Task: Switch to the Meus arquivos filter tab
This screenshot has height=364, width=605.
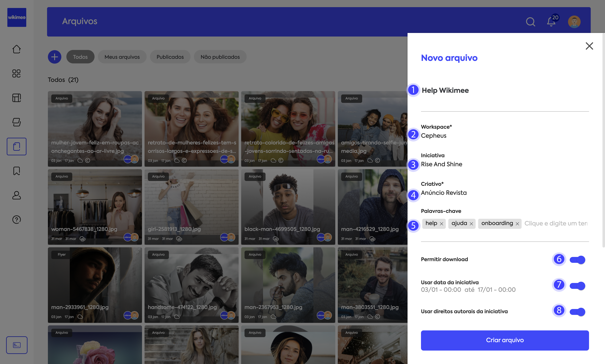Action: tap(122, 57)
